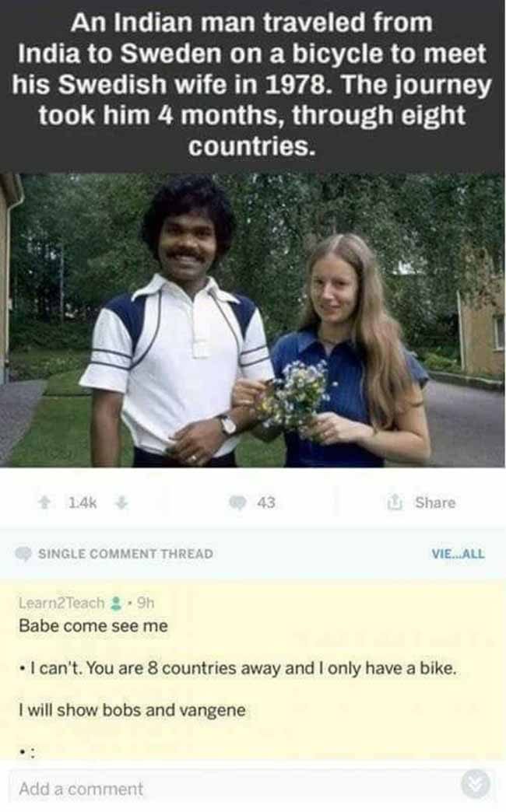Tap the Single Comment Thread bubble icon

click(23, 554)
